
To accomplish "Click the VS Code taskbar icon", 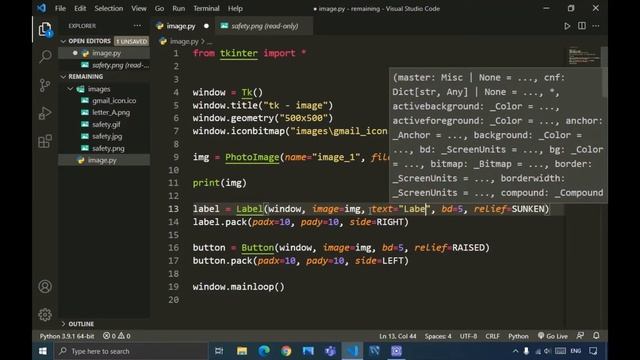I will coord(352,351).
